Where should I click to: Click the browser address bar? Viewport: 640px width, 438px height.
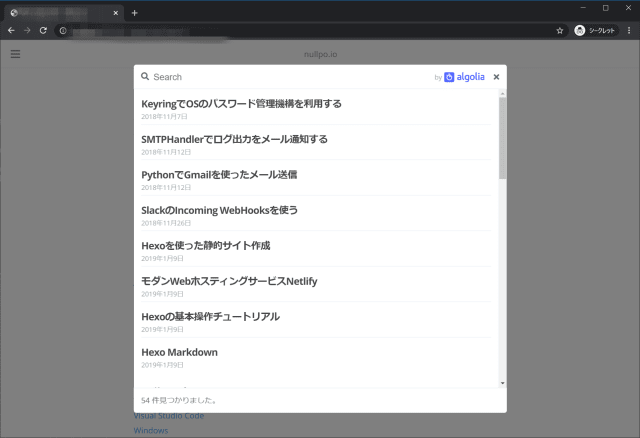(310, 31)
